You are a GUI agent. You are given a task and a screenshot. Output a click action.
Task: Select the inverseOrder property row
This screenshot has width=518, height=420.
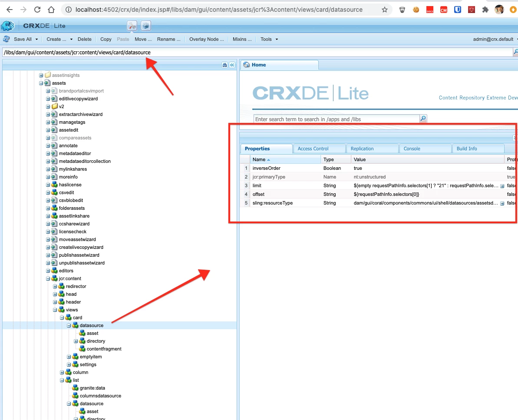[x=379, y=168]
